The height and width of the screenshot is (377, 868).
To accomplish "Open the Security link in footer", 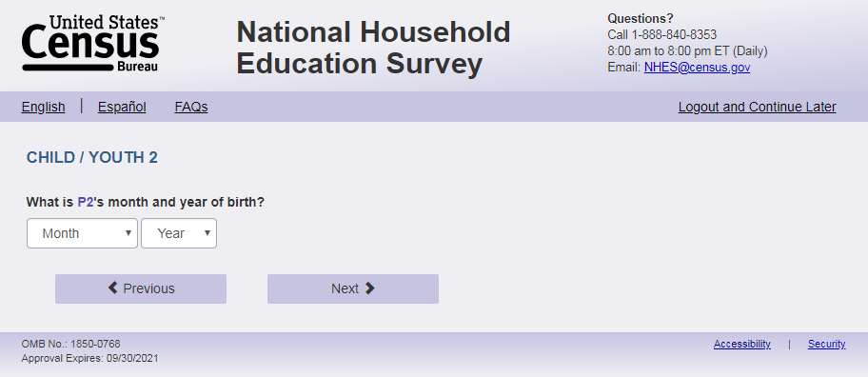I will [x=826, y=344].
